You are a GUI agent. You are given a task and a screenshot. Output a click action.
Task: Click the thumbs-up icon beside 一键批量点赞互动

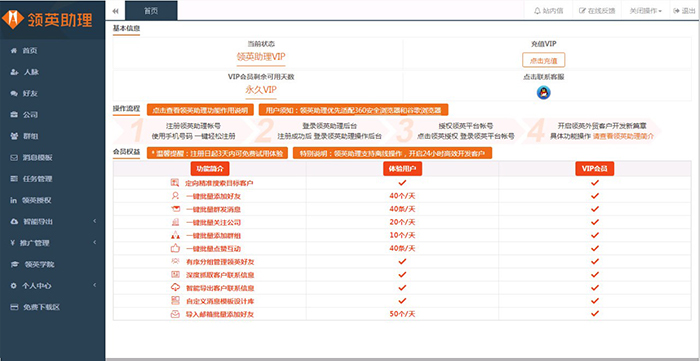pos(175,248)
